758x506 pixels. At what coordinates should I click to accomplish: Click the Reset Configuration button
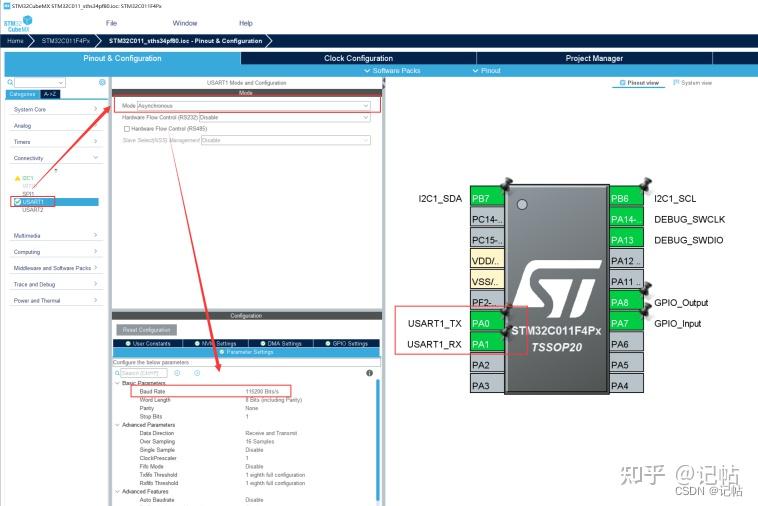pos(146,330)
